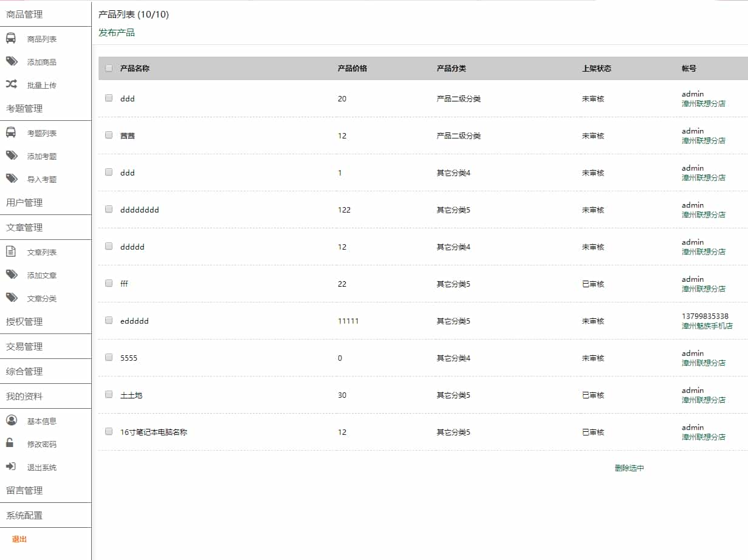Click the shuffle icon beside 批量上传
The height and width of the screenshot is (560, 748).
pyautogui.click(x=12, y=84)
